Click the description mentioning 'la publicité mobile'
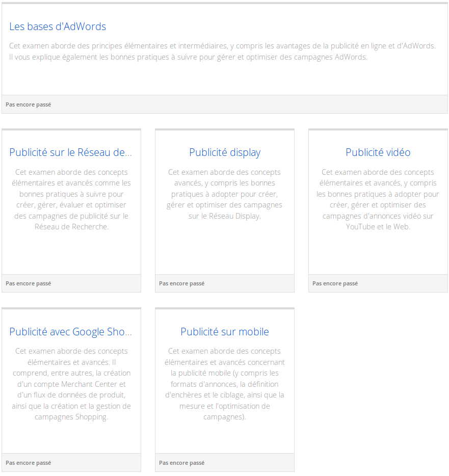 coord(225,384)
